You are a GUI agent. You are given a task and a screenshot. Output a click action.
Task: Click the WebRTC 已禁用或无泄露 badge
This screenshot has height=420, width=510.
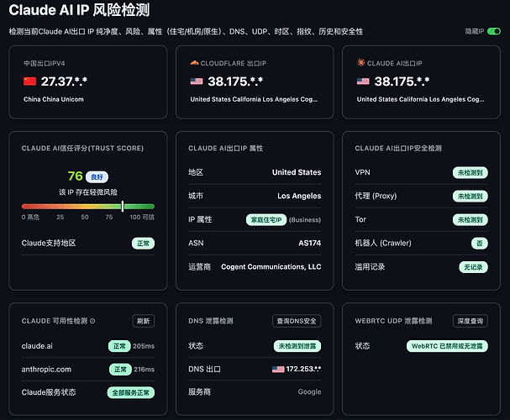pos(447,346)
